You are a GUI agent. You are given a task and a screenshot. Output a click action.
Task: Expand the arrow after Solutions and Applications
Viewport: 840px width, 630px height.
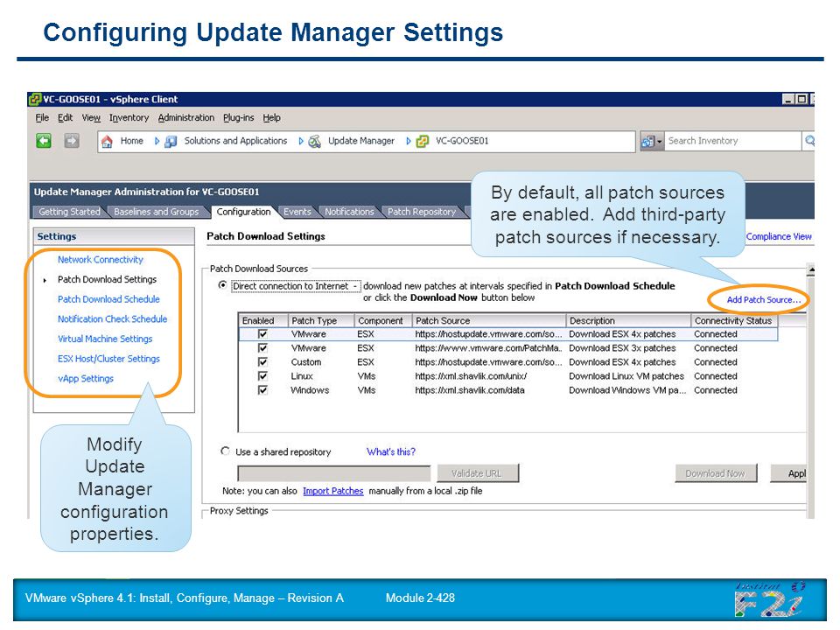click(300, 142)
